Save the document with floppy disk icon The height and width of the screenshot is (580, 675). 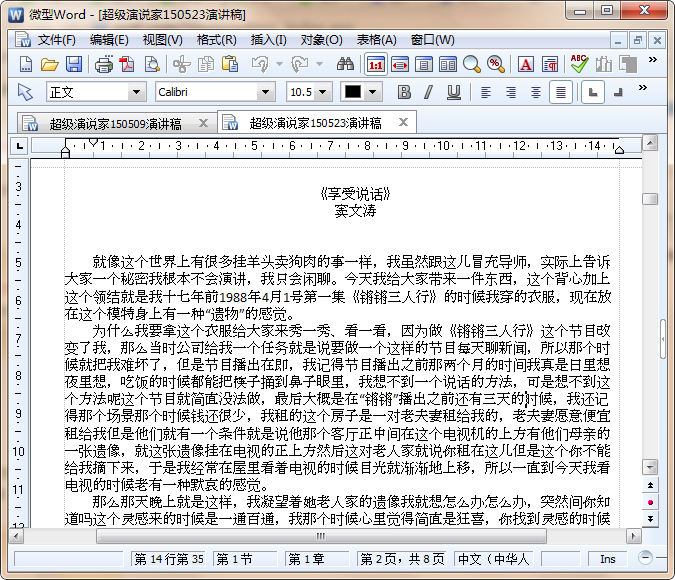pos(74,65)
